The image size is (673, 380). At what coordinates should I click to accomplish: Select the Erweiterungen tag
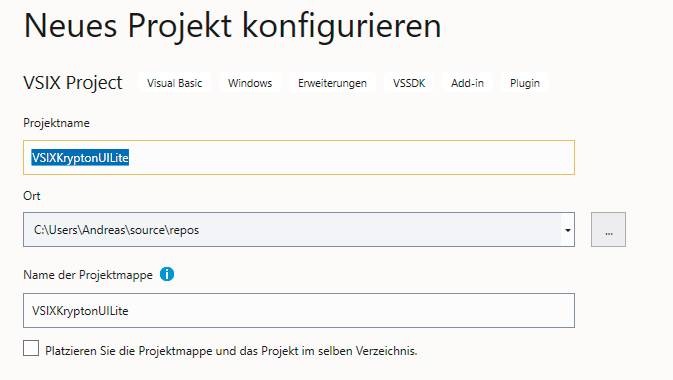coord(332,83)
